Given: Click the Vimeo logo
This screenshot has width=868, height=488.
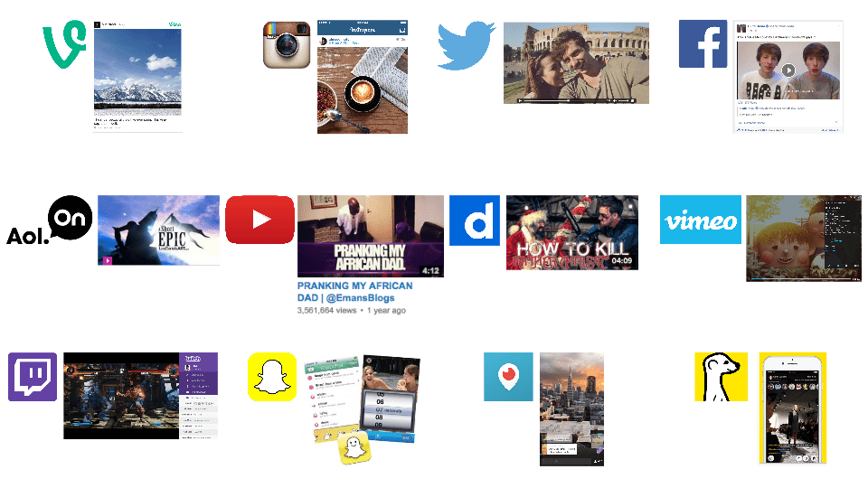Looking at the screenshot, I should tap(701, 220).
